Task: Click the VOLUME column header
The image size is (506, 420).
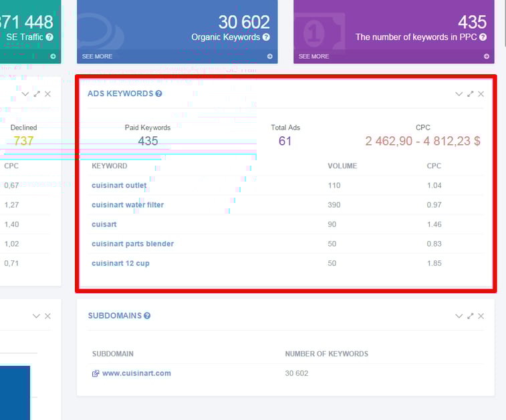Action: (342, 166)
